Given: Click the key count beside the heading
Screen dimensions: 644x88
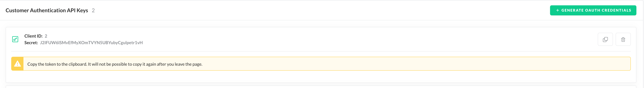Looking at the screenshot, I should coord(93,10).
